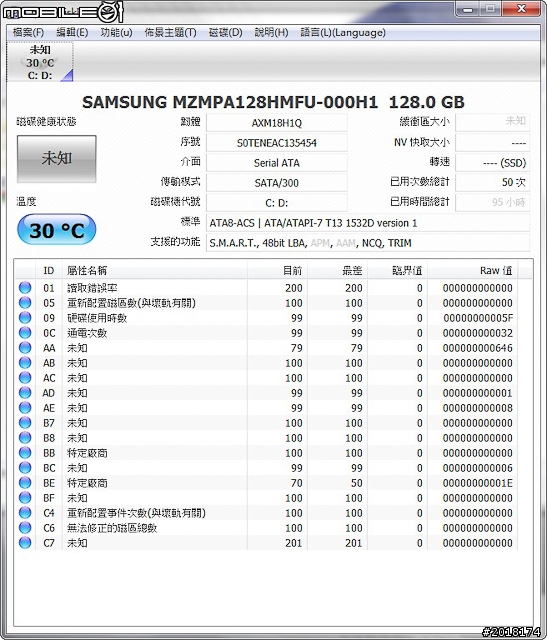Click status icon for attribute AE
Viewport: 547px width, 640px height.
coord(25,408)
